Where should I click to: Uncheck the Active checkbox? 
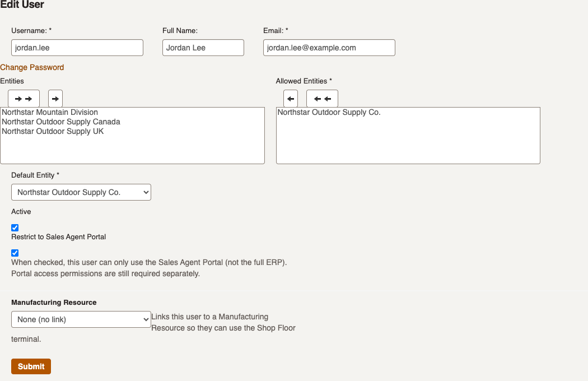[15, 228]
